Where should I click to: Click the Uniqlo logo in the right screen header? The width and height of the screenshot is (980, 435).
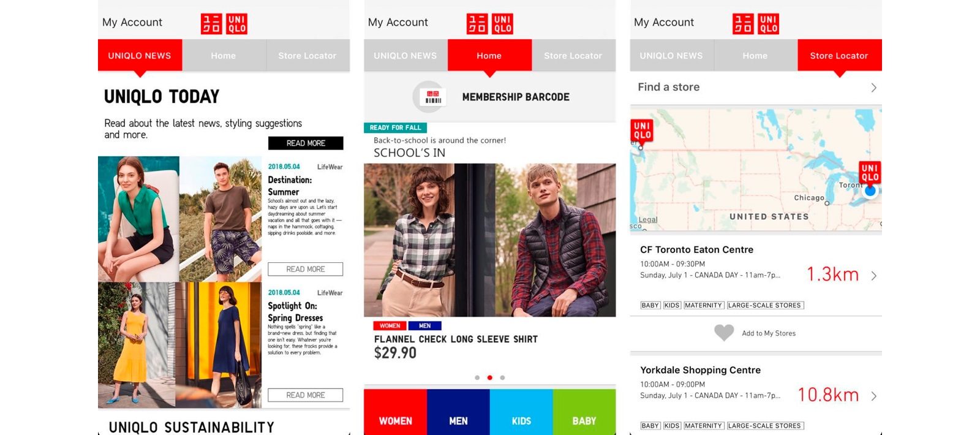(756, 24)
